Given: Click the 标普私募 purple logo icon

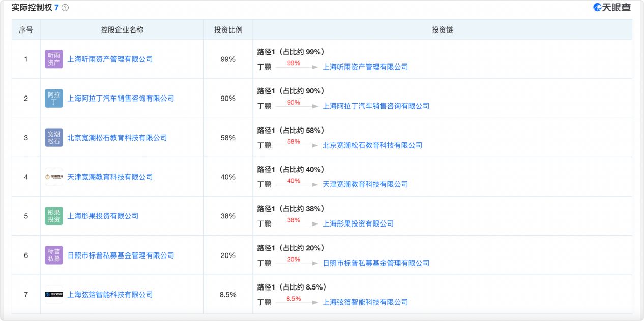Looking at the screenshot, I should 53,255.
